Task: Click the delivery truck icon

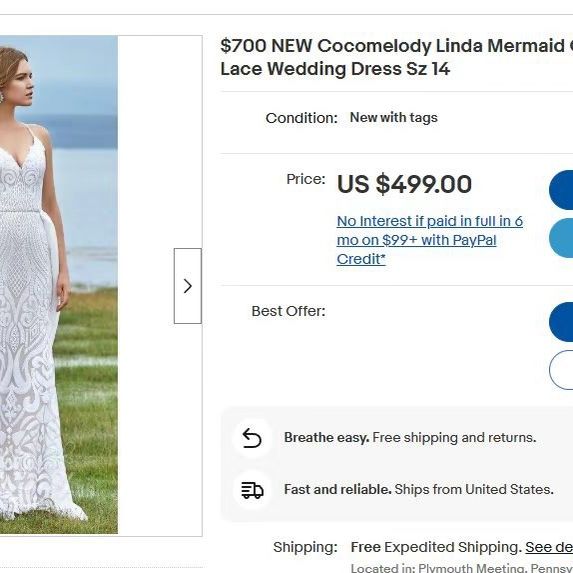Action: click(252, 490)
